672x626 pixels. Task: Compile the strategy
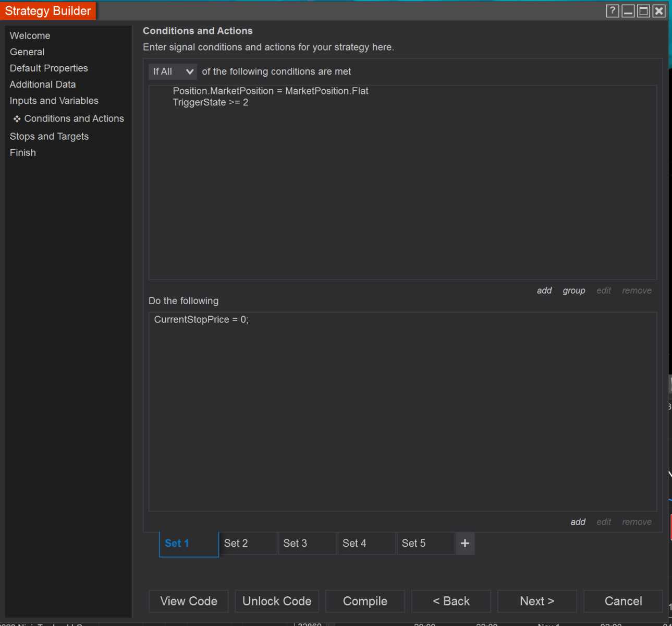point(365,601)
